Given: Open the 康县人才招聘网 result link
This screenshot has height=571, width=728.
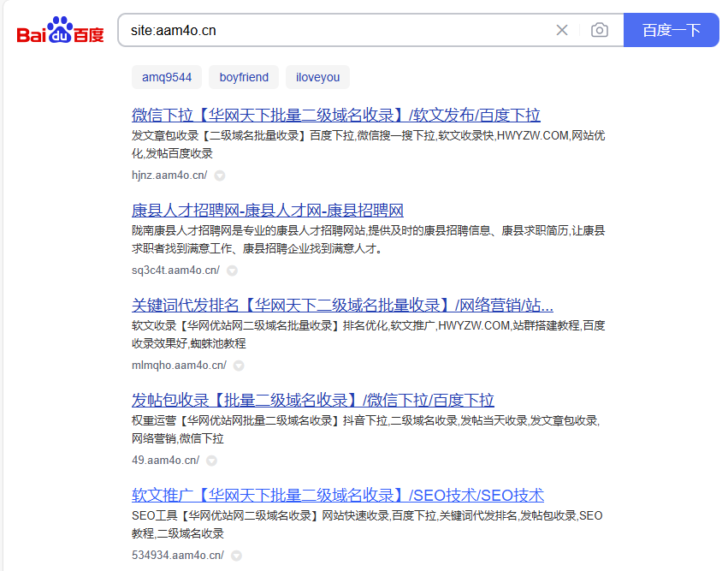Looking at the screenshot, I should 268,210.
